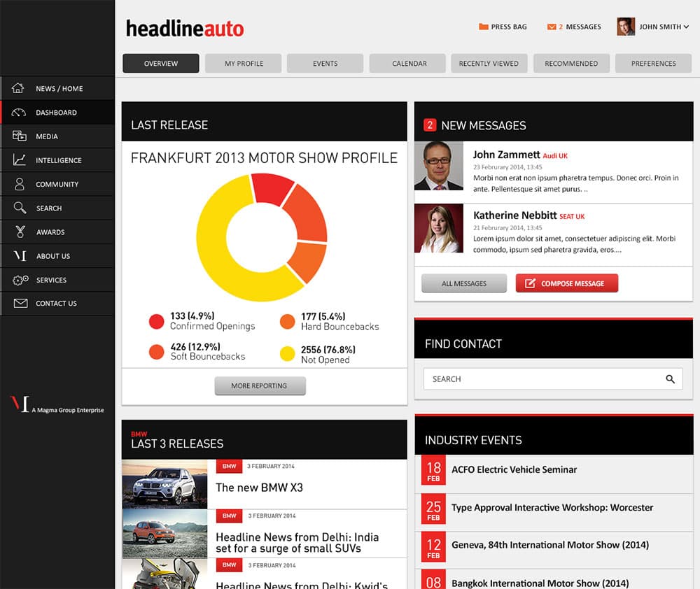Select the Recently Viewed tab
700x589 pixels.
[489, 63]
